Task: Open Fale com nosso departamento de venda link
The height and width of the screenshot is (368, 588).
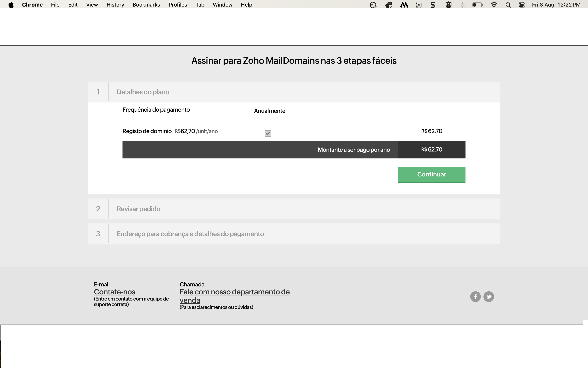Action: point(234,296)
